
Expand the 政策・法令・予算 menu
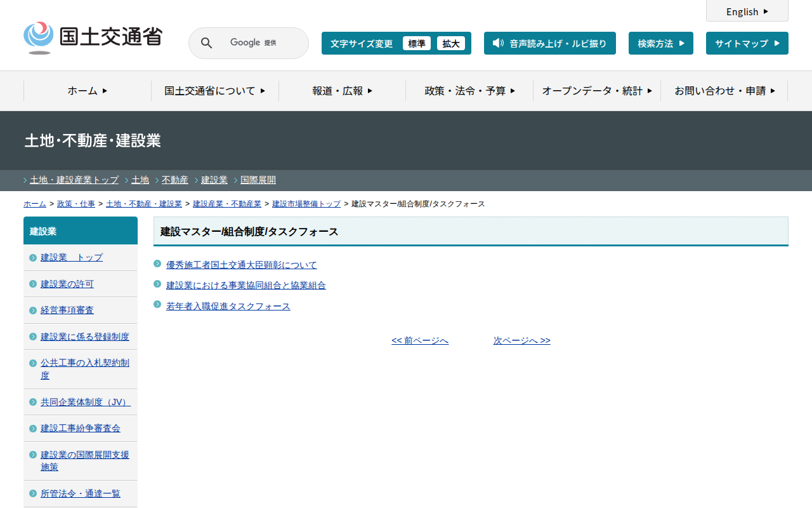click(469, 91)
